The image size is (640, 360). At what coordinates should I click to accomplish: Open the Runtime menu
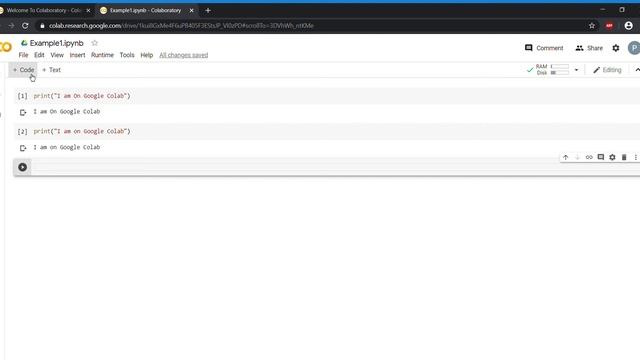102,55
